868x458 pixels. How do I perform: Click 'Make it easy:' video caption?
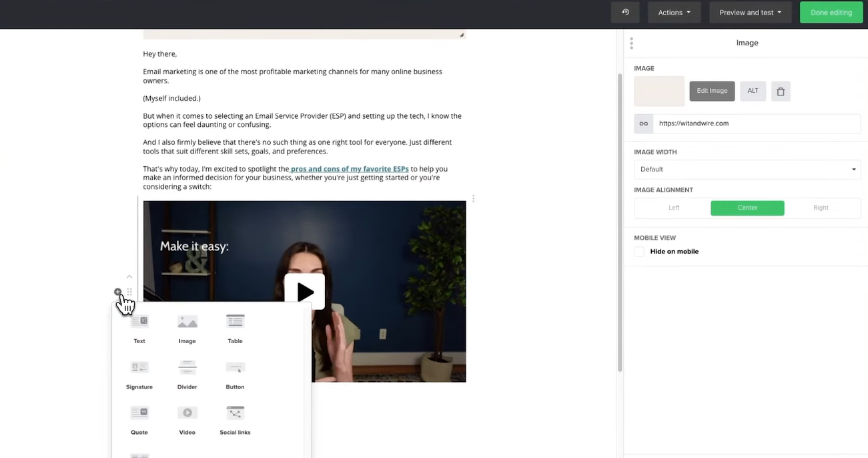[x=194, y=246]
